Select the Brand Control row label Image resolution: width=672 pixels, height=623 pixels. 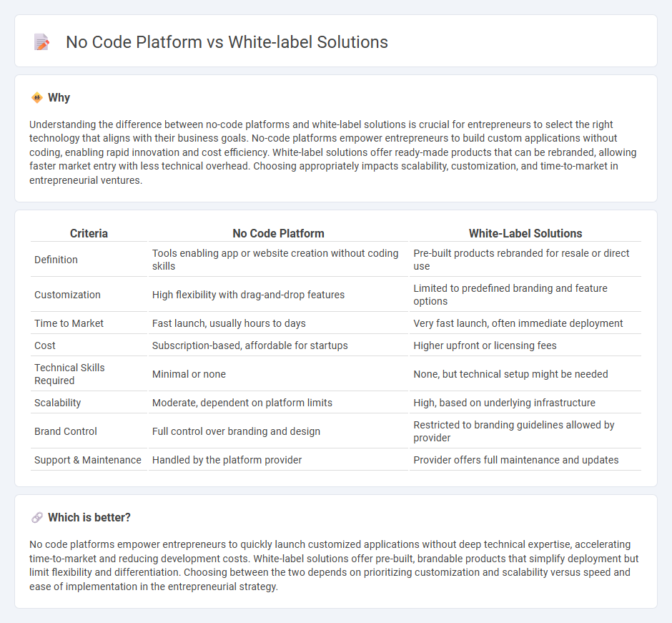pyautogui.click(x=66, y=431)
